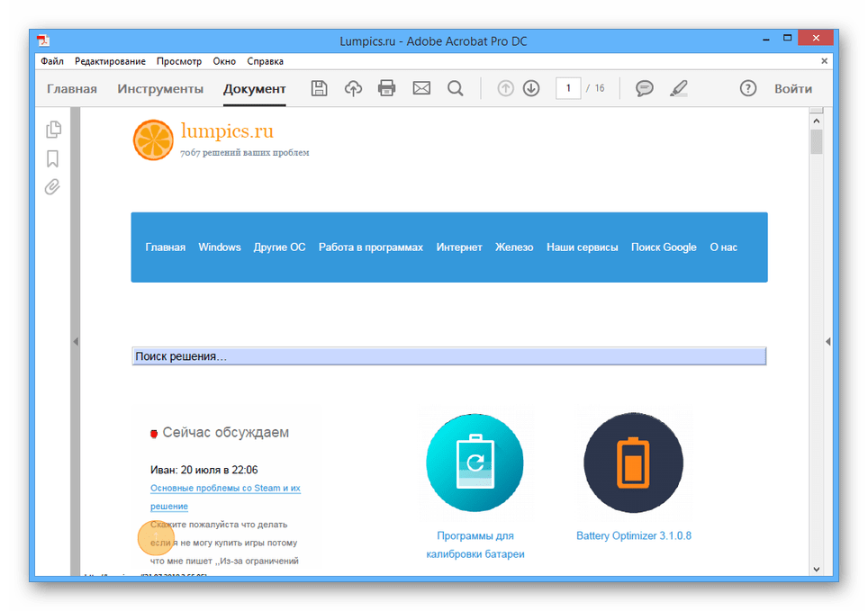
Task: Expand the left navigation pane arrow
Action: pyautogui.click(x=76, y=341)
